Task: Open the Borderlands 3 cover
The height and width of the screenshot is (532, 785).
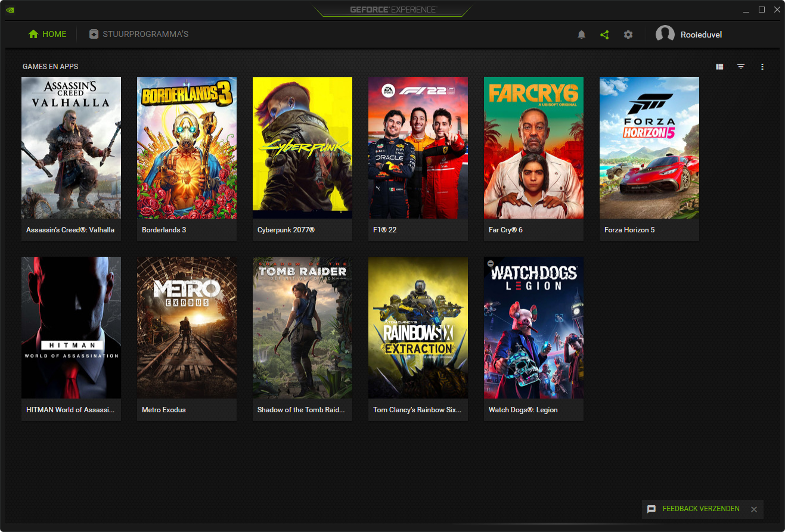Action: [187, 148]
